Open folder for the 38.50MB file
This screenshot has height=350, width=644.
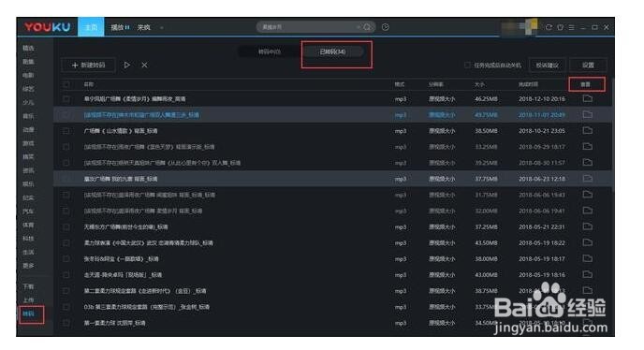tap(587, 131)
